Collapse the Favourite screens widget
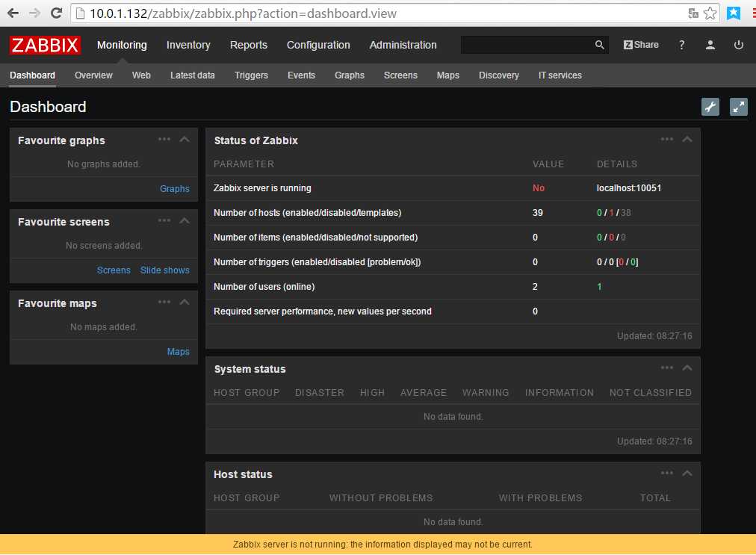The image size is (756, 555). pyautogui.click(x=185, y=221)
